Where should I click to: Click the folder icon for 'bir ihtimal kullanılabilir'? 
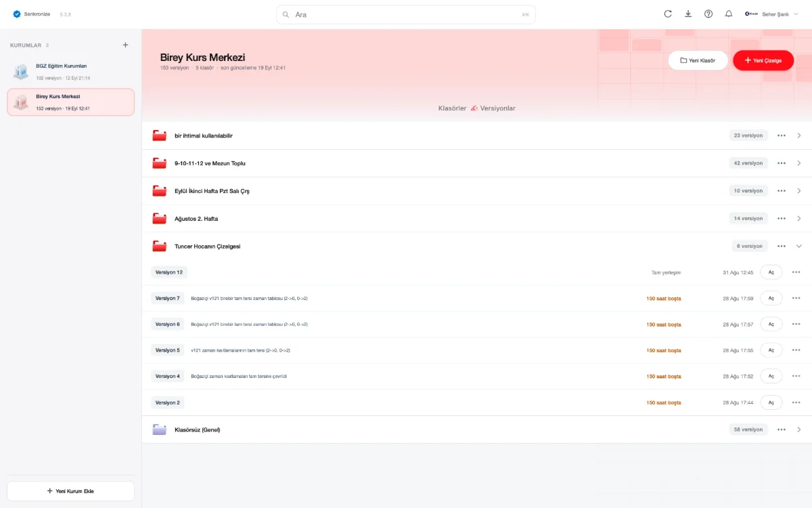click(160, 135)
